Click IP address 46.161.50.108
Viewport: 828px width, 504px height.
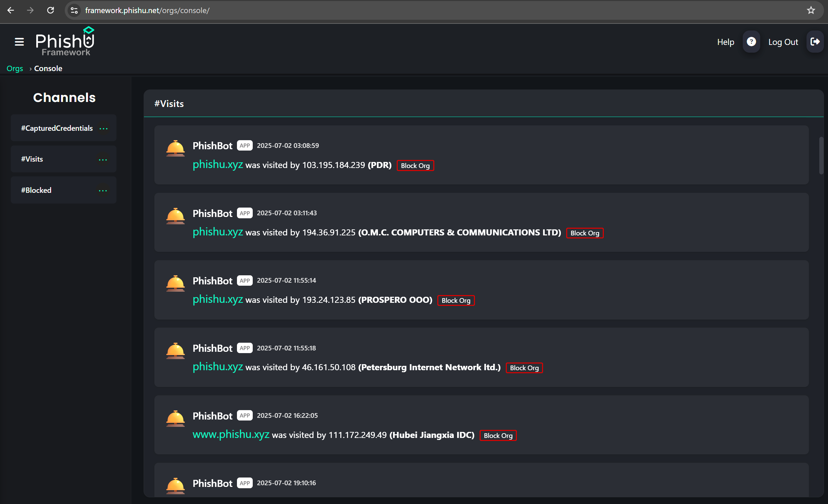click(329, 367)
